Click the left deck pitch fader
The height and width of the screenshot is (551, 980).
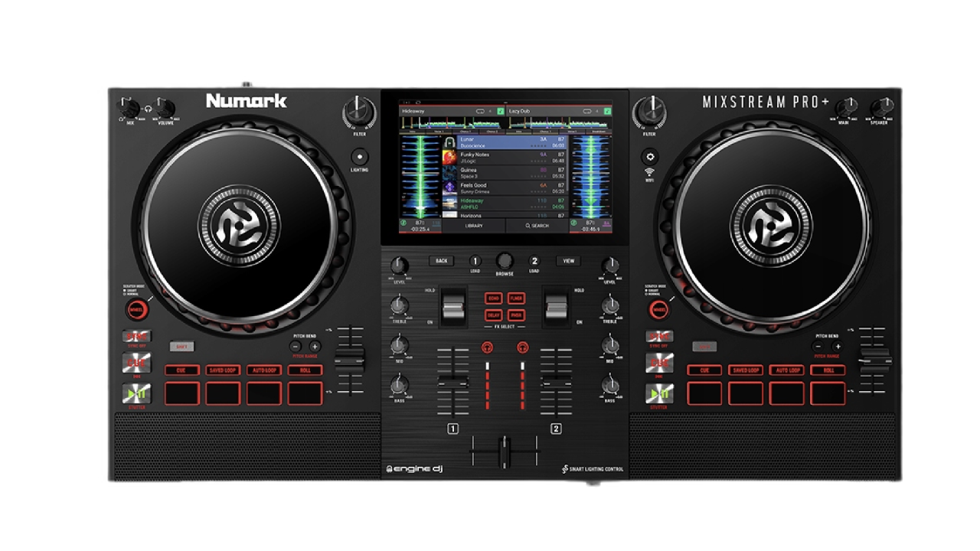(x=350, y=360)
